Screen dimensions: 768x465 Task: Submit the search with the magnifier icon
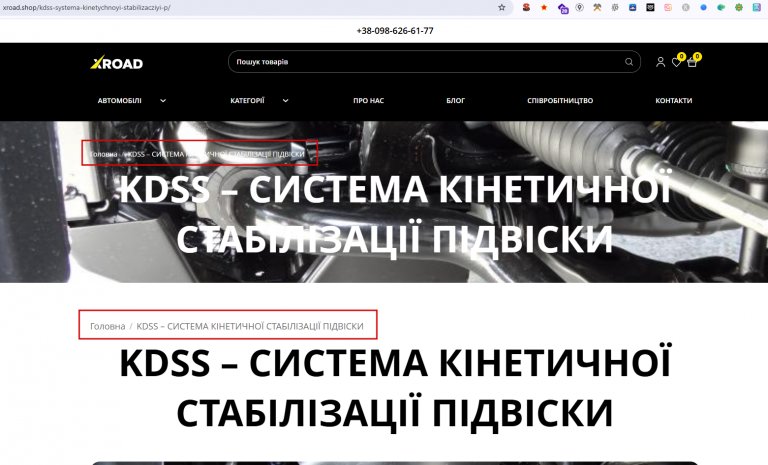[x=629, y=62]
